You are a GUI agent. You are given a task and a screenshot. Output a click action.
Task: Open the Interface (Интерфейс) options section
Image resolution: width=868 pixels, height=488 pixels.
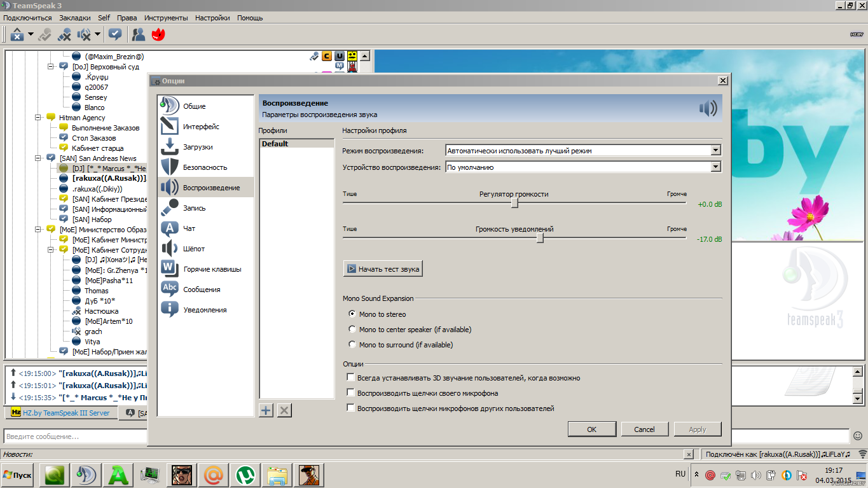[205, 127]
